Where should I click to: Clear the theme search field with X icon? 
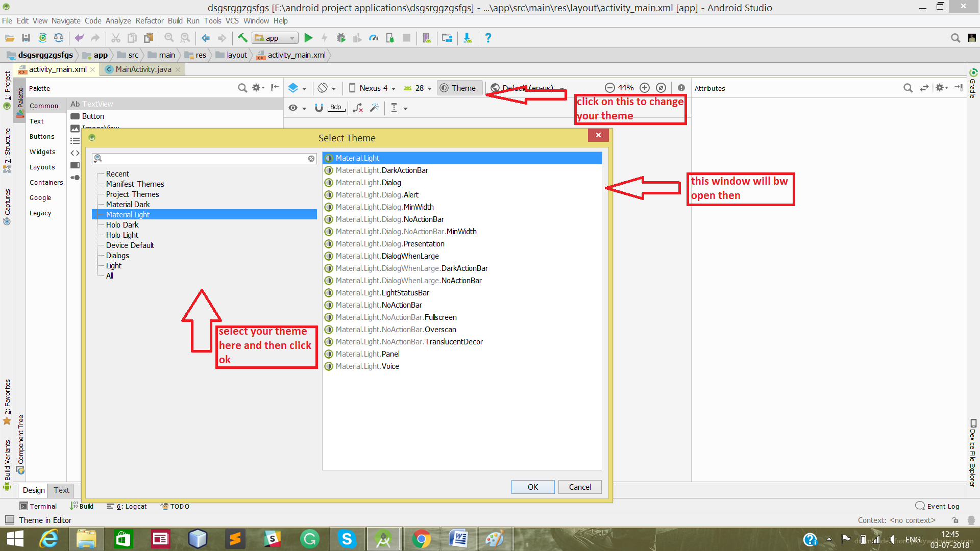(311, 159)
